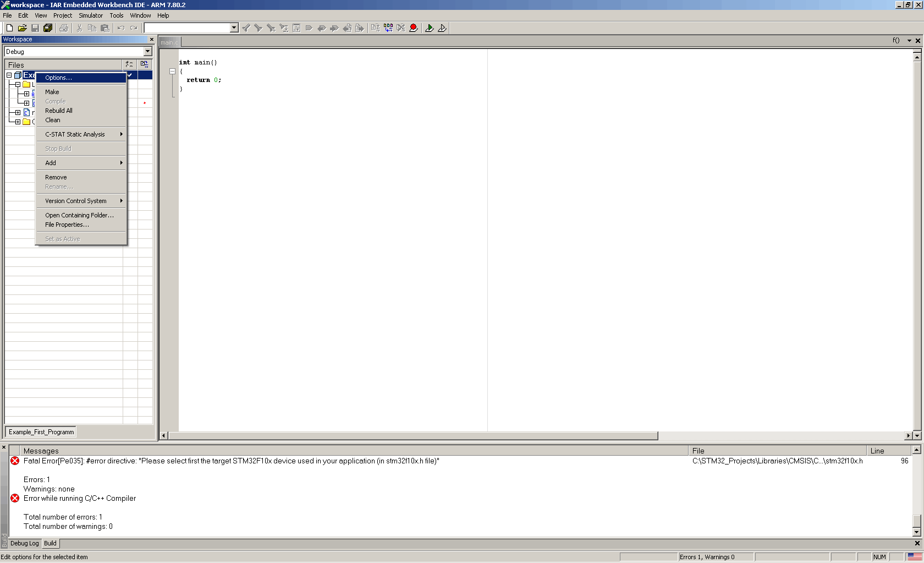
Task: Collapse the main() code fold marker
Action: coord(172,71)
